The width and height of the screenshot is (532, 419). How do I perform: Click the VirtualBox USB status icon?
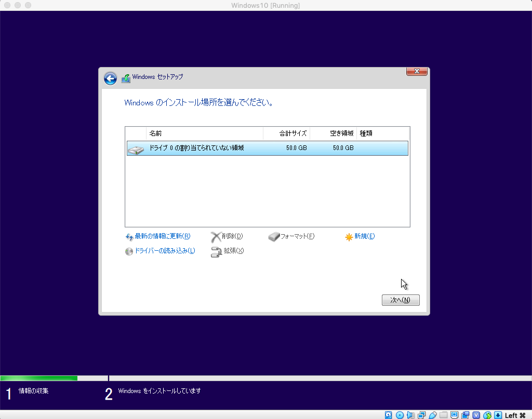tap(433, 415)
